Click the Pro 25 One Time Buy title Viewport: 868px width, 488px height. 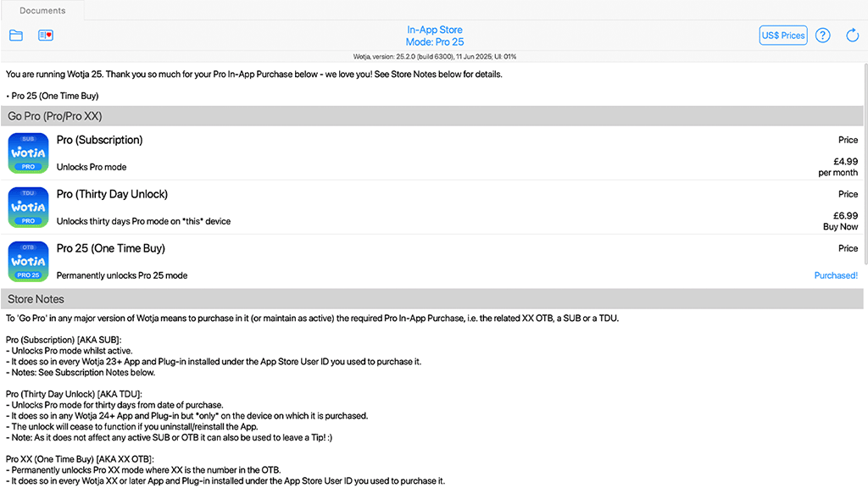[x=113, y=248]
